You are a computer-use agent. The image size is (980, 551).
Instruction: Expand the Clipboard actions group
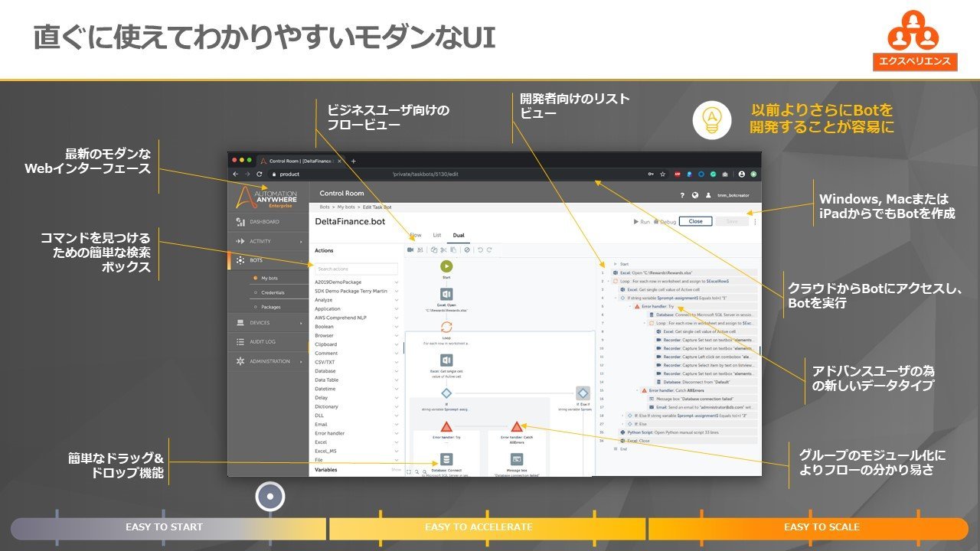356,344
